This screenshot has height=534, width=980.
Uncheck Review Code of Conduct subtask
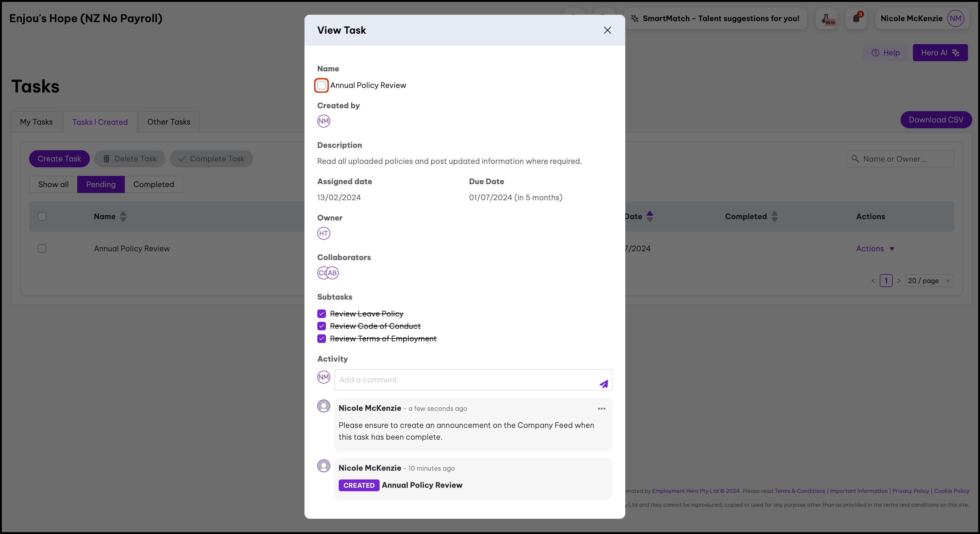(x=322, y=326)
